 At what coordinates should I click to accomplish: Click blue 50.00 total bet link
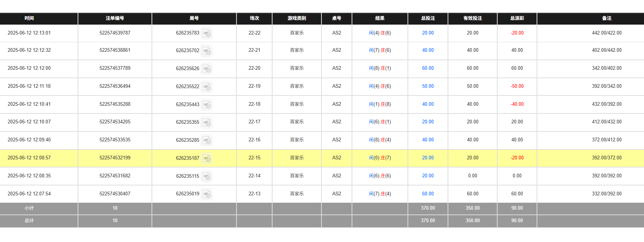428,86
